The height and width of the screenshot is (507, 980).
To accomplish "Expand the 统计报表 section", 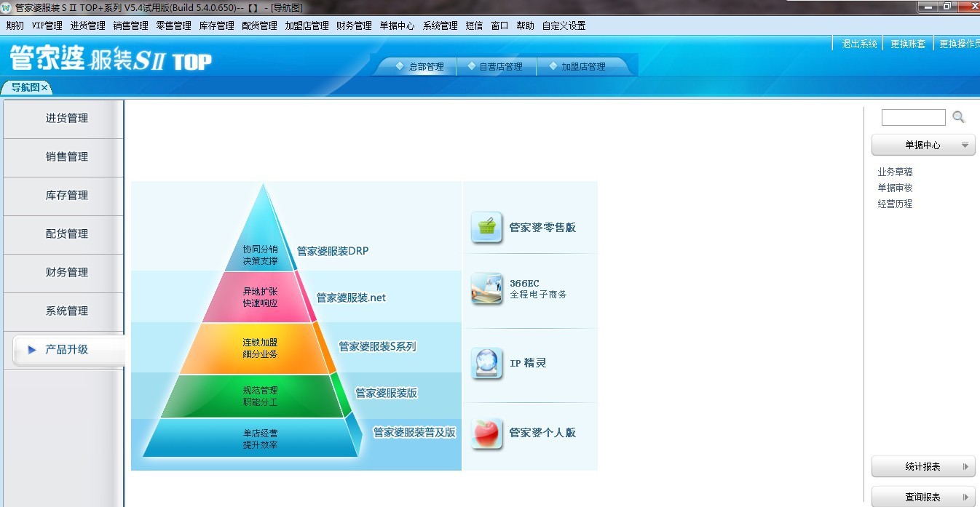I will coord(922,467).
